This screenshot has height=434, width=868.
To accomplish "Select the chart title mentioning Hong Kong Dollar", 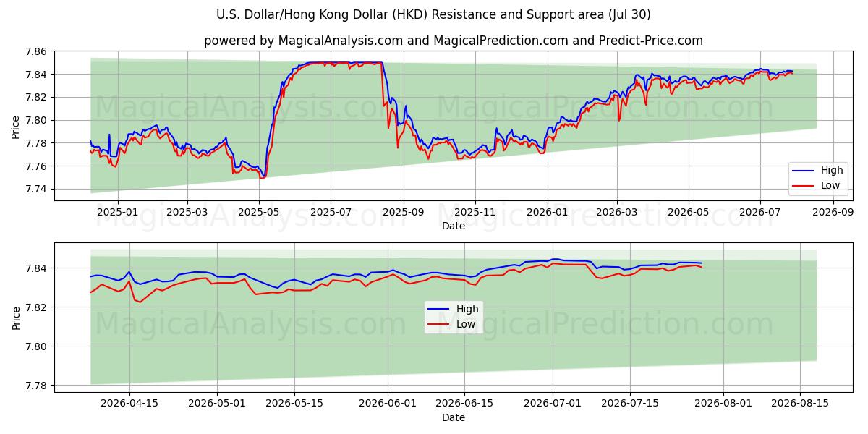I will 433,14.
